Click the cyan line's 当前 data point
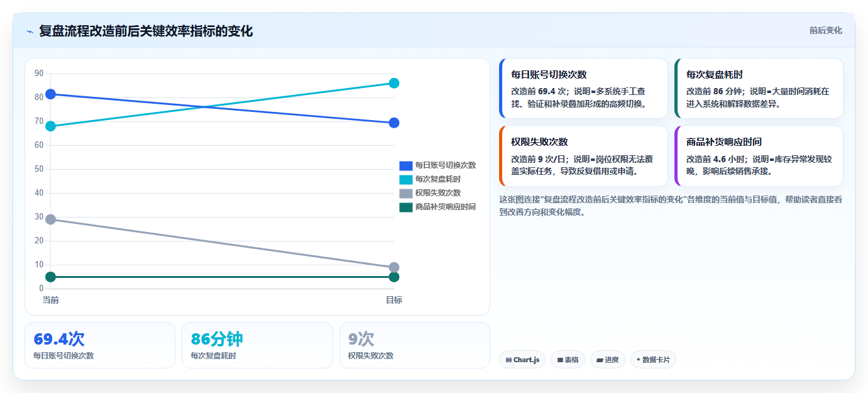 [x=51, y=126]
